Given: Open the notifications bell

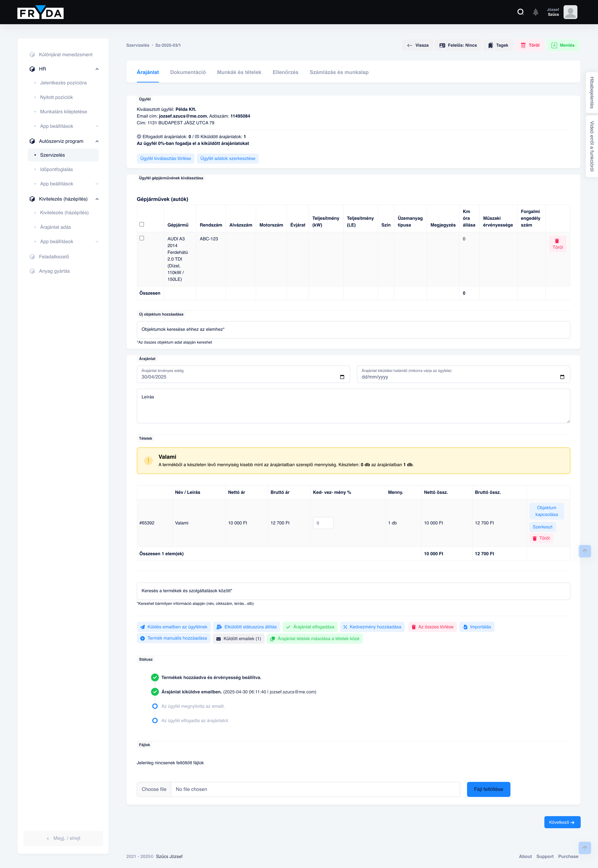Looking at the screenshot, I should point(535,12).
